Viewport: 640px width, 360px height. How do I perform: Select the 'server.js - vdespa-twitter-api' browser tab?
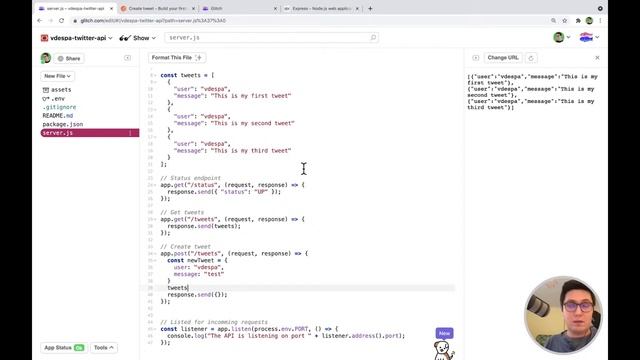76,8
